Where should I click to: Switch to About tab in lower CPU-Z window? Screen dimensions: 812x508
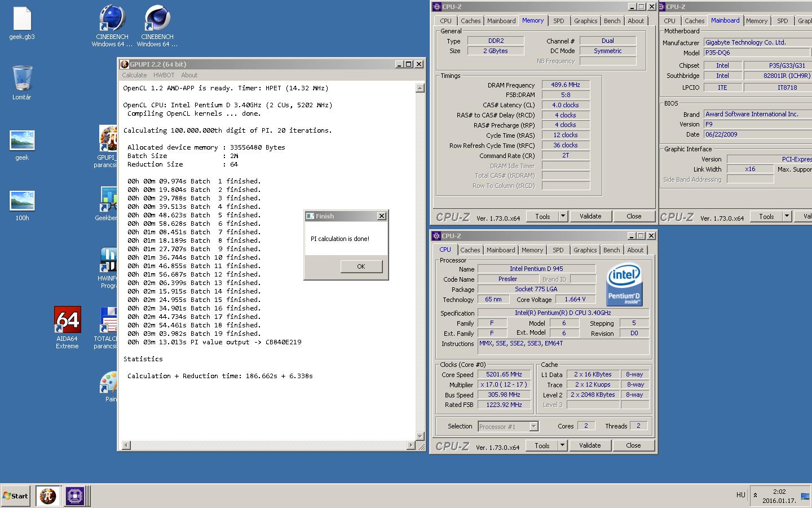[x=635, y=250]
